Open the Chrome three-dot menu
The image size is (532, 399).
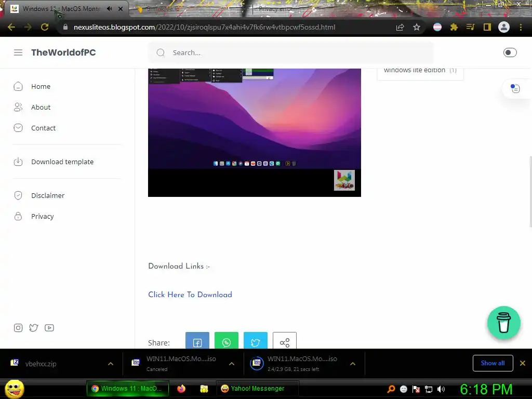pyautogui.click(x=521, y=27)
